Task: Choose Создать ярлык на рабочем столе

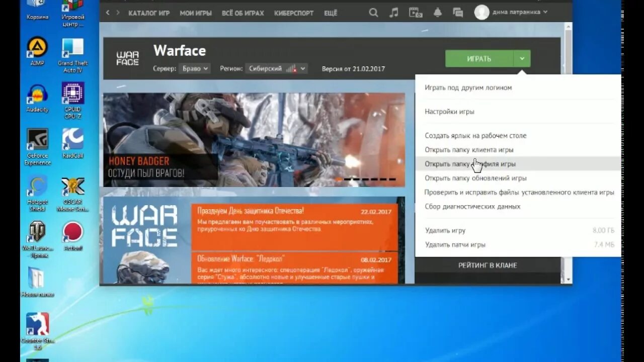Action: (x=518, y=136)
